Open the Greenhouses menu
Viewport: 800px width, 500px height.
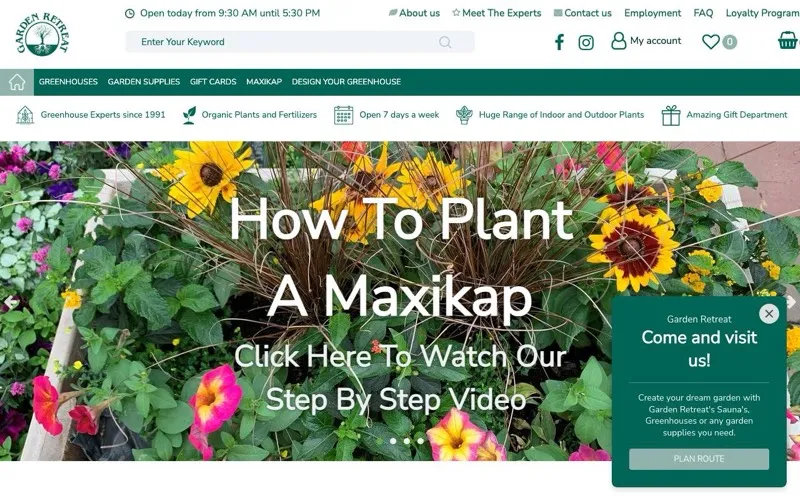(x=68, y=82)
